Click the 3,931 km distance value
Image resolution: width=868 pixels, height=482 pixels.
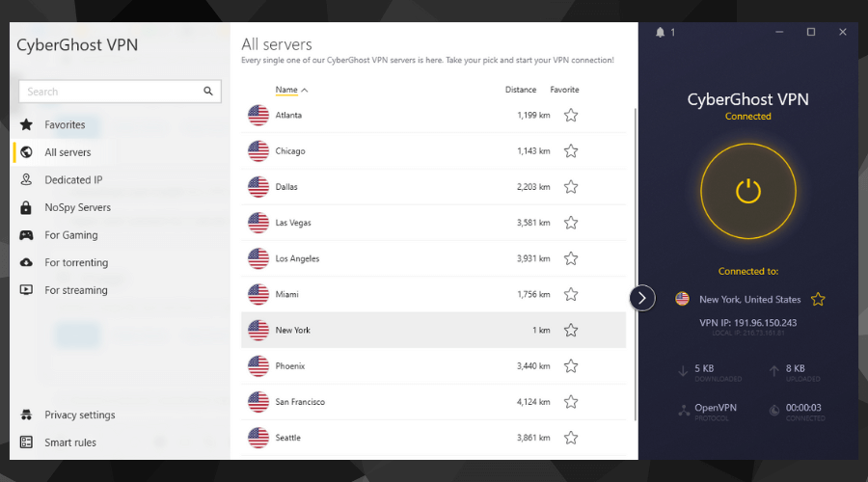tap(533, 258)
